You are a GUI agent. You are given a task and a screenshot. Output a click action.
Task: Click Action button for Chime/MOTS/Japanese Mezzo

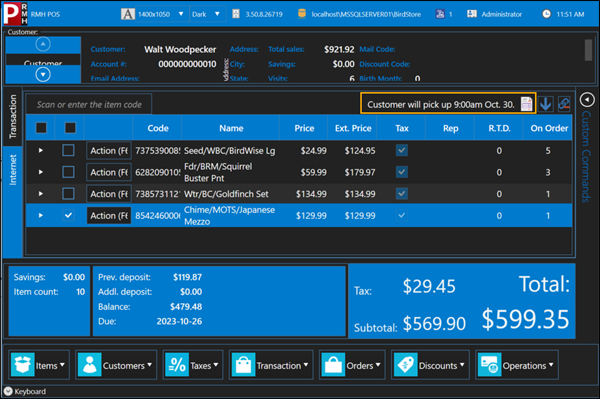point(109,215)
